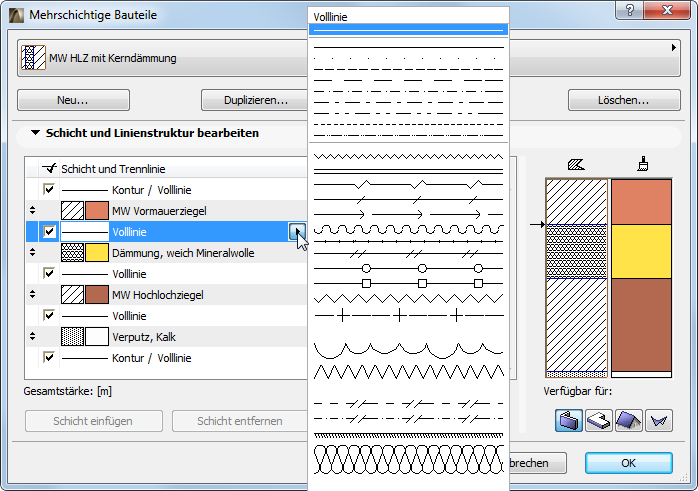Select the dash-dot line type
The image size is (698, 491).
pos(408,92)
